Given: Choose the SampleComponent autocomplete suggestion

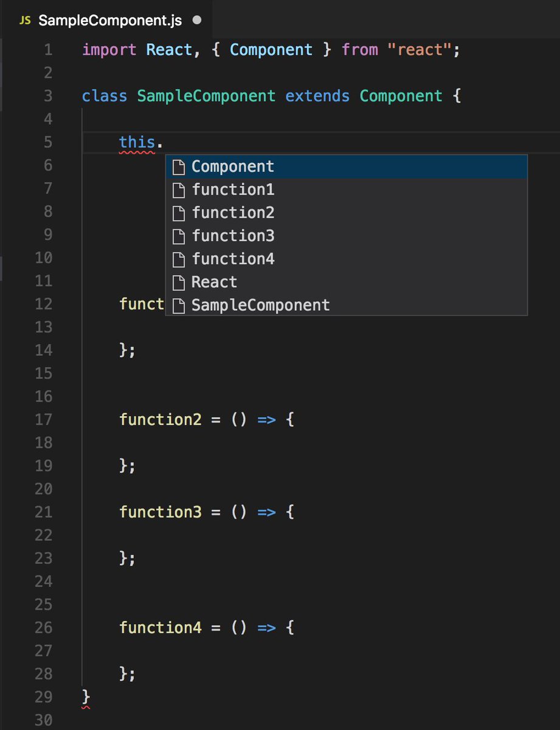Looking at the screenshot, I should coord(346,305).
